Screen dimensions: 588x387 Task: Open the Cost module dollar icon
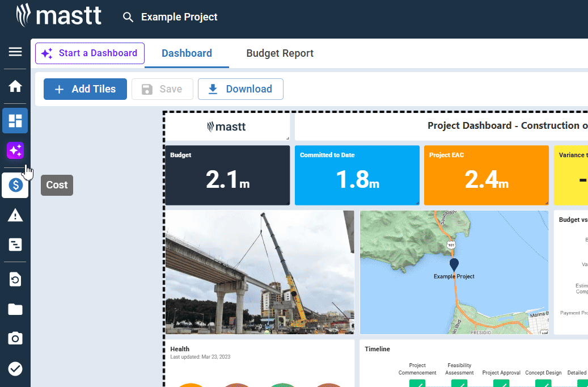click(x=15, y=185)
